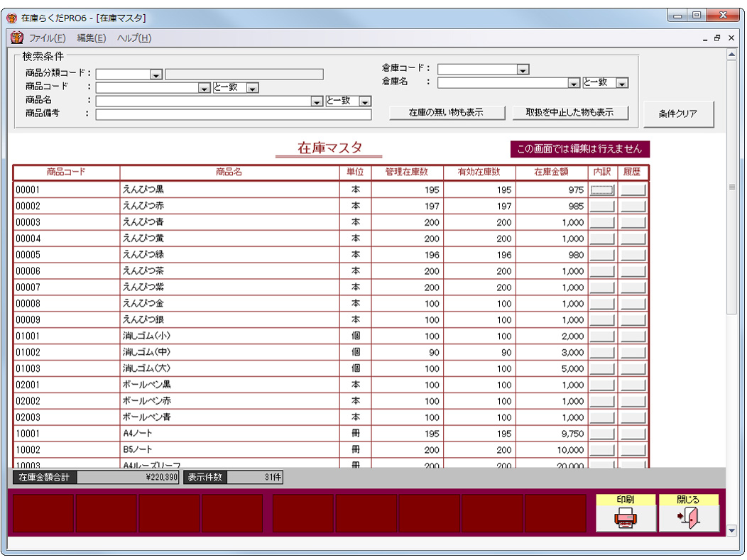Image resolution: width=747 pixels, height=560 pixels.
Task: Toggle 在庫の無い物も表示 button
Action: point(446,113)
